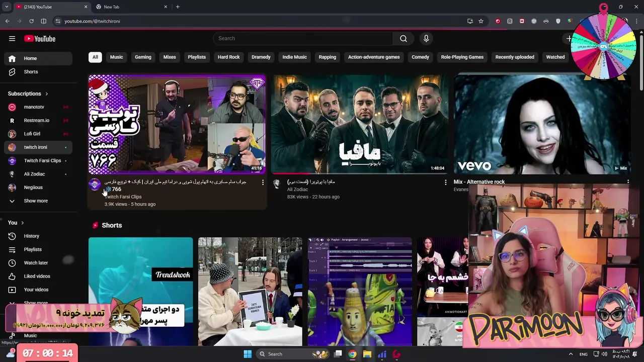This screenshot has height=362, width=644.
Task: Open the vevo Alternative rock mix thumbnail
Action: 542,124
